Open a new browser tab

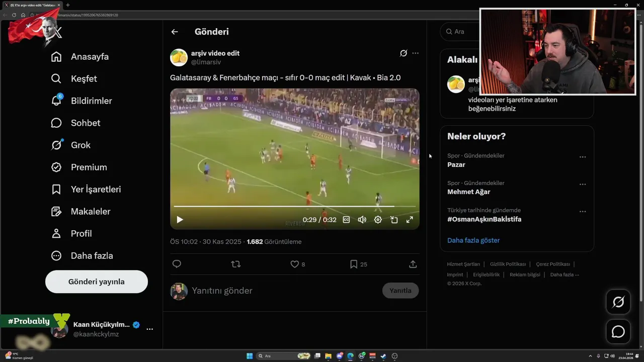68,5
